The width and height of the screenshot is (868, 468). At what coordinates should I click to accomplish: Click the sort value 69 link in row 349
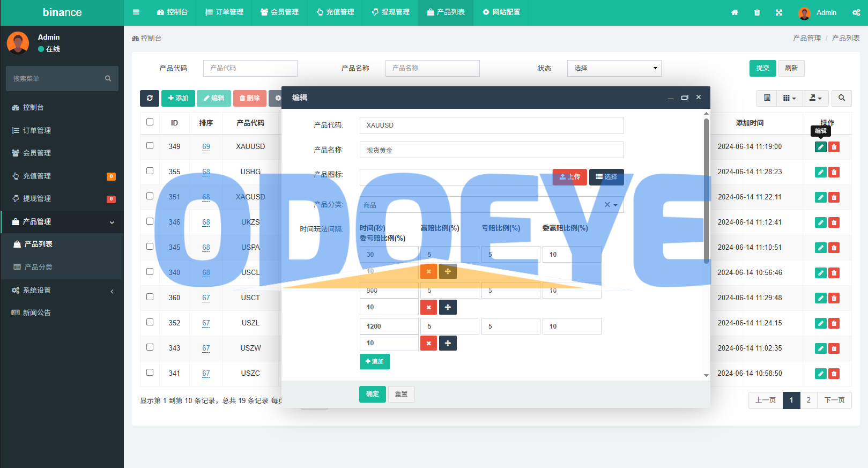click(206, 146)
